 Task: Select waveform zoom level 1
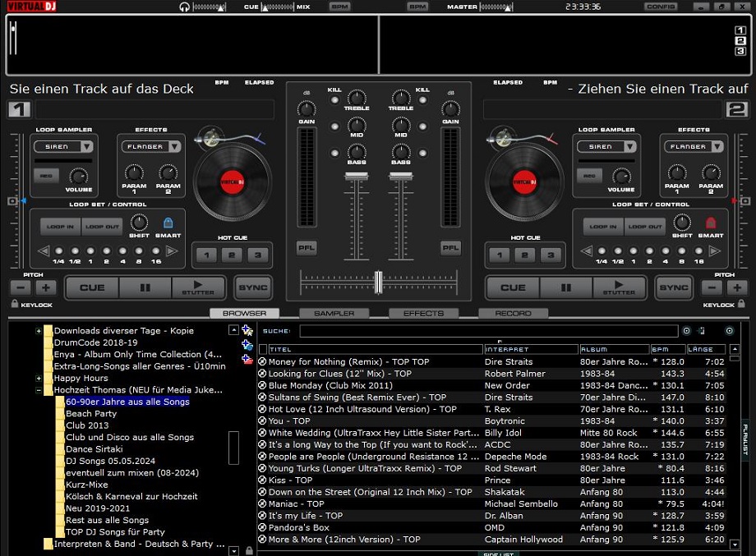740,30
